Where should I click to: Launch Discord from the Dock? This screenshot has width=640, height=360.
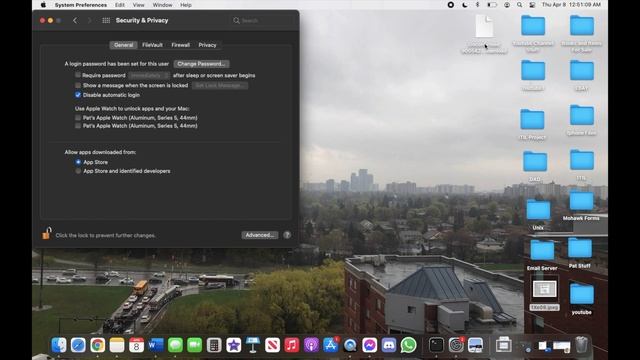point(389,345)
